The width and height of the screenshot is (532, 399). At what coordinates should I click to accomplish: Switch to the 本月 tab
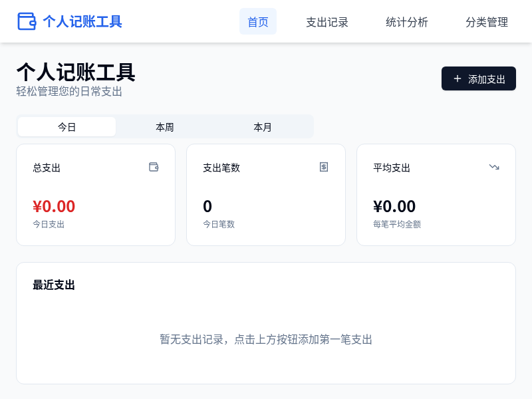[263, 126]
